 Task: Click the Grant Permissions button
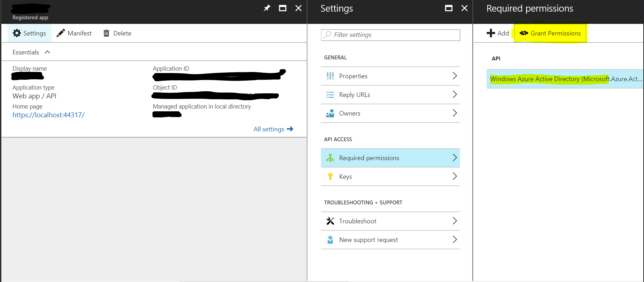pyautogui.click(x=550, y=33)
